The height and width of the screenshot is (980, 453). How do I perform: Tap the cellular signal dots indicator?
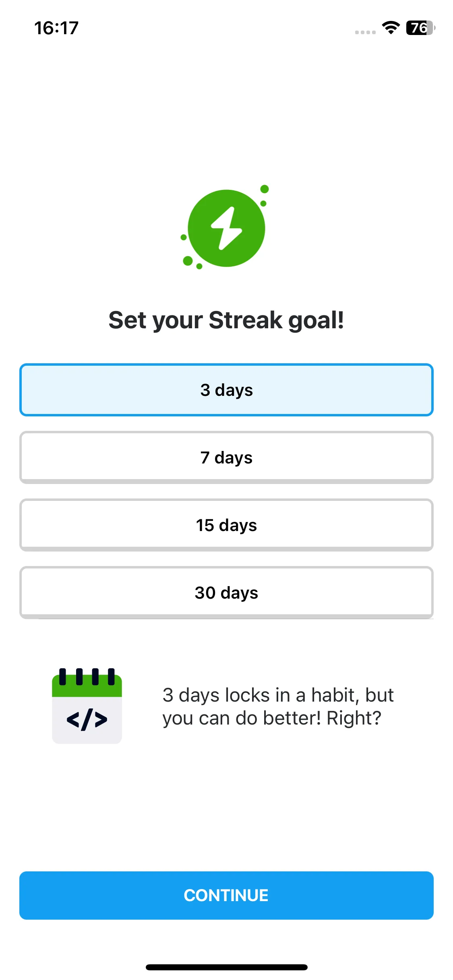(x=365, y=32)
